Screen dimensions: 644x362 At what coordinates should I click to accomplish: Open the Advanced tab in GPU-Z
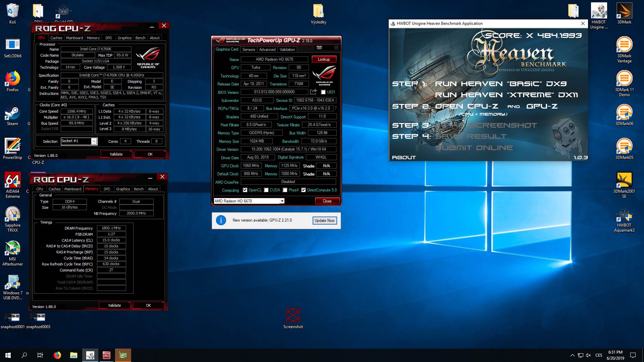point(267,50)
